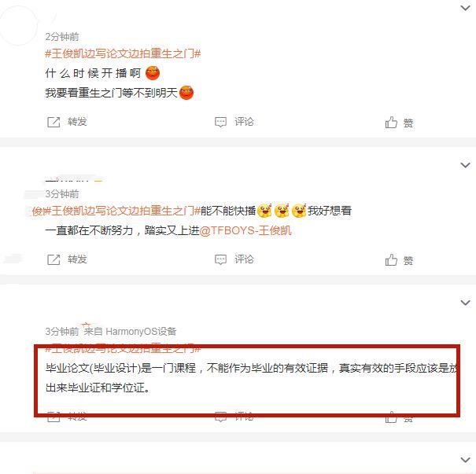
Task: Open hashtag link in second post
Action: [x=123, y=211]
